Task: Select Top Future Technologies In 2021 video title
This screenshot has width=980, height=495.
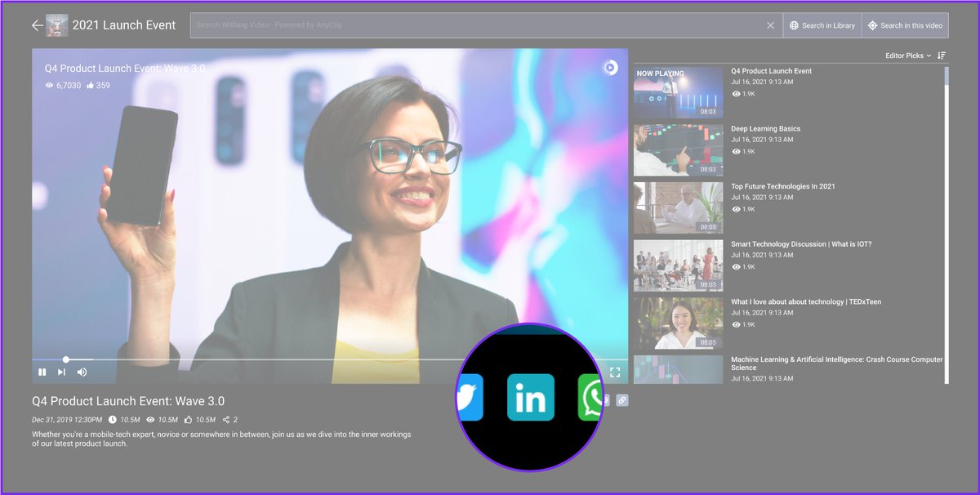Action: pos(783,186)
